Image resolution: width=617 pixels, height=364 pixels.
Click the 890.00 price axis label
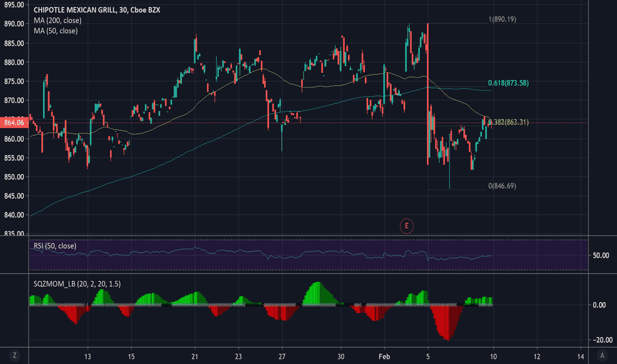pos(14,24)
